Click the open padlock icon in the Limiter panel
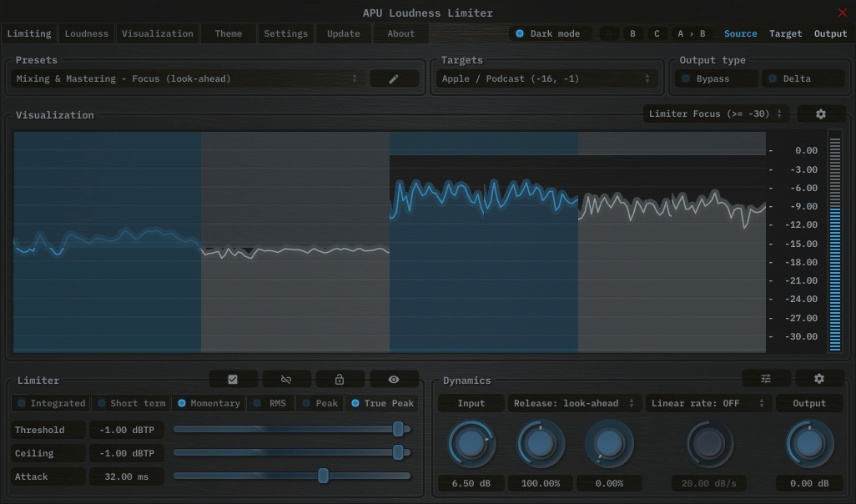 [340, 378]
